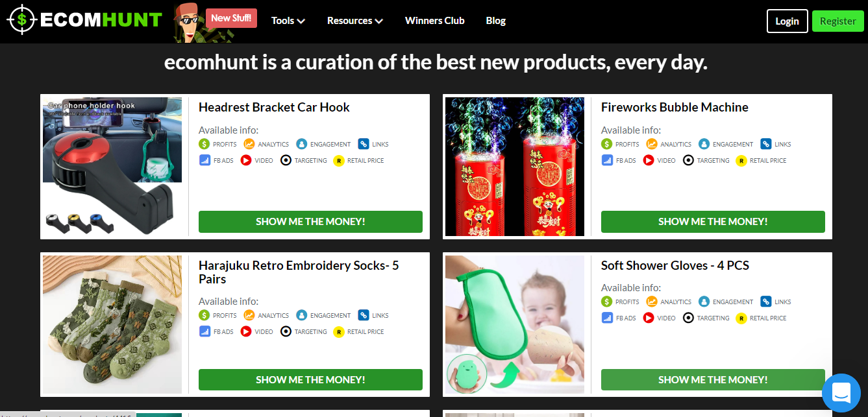Click Video icon on Harajuku Retro Socks card

[246, 331]
